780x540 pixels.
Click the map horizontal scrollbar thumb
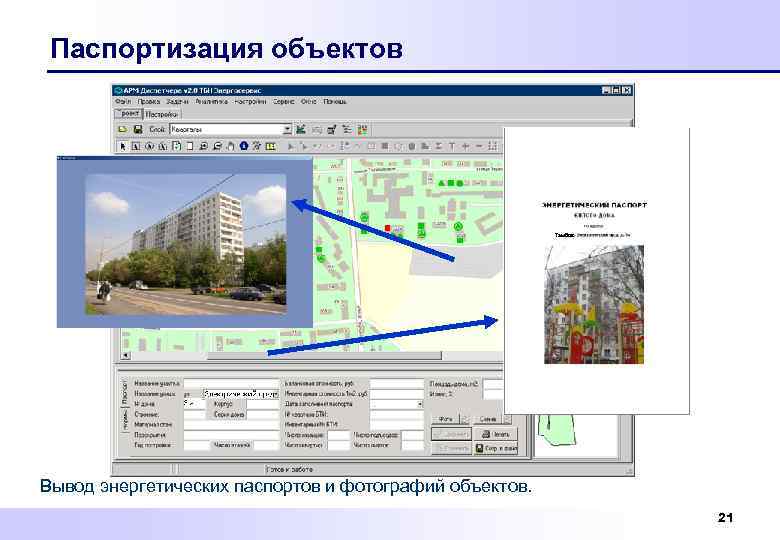pos(324,355)
